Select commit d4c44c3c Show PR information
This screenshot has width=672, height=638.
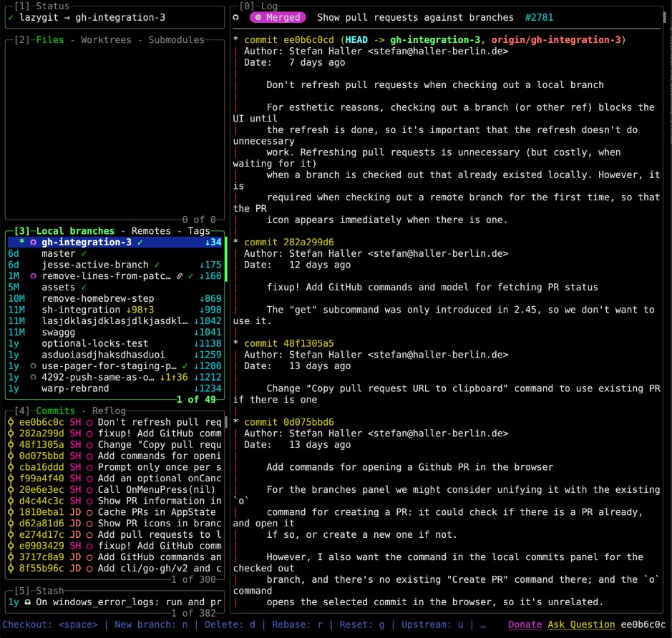coord(115,501)
